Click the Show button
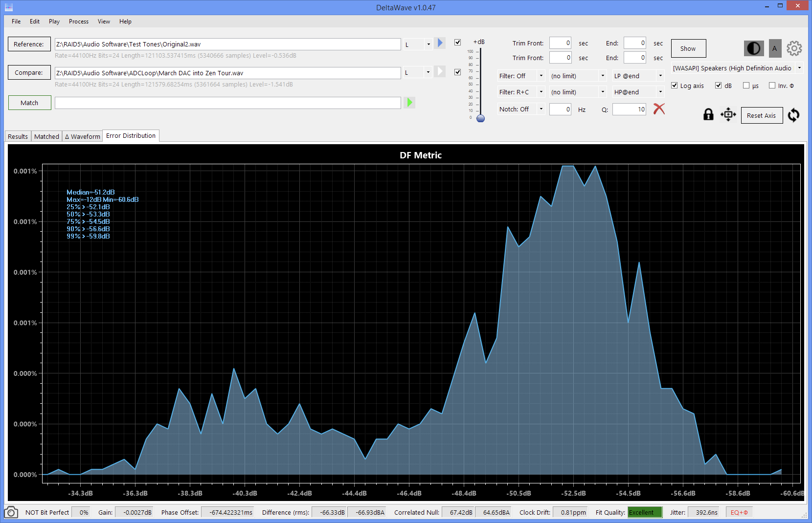Screen dimensions: 812x523 pyautogui.click(x=688, y=48)
